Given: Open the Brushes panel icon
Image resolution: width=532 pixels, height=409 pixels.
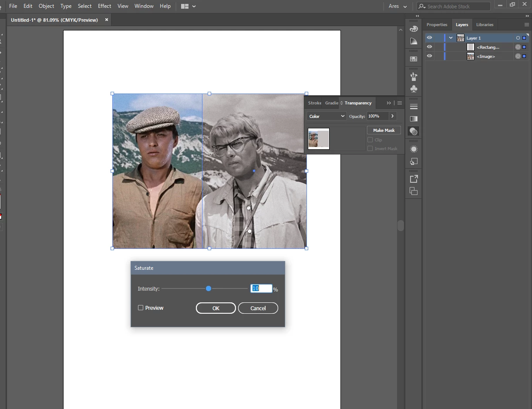Looking at the screenshot, I should pyautogui.click(x=414, y=77).
